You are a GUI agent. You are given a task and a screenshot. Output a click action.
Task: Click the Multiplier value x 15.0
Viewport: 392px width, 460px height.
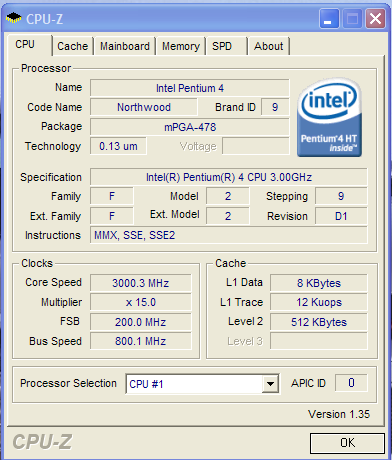(141, 302)
